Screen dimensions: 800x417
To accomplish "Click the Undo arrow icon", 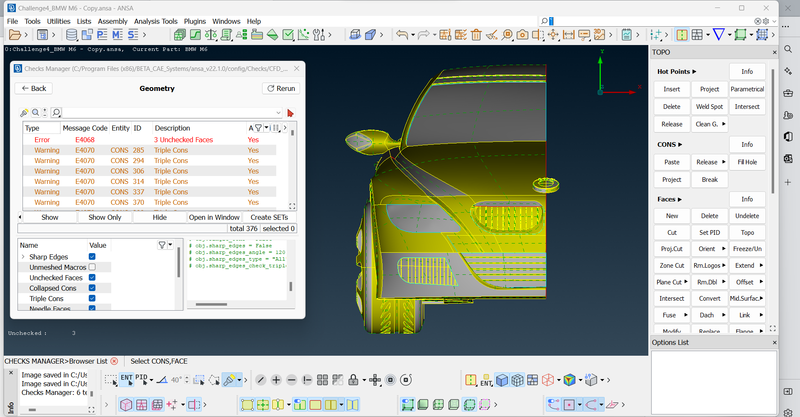I will (x=402, y=35).
